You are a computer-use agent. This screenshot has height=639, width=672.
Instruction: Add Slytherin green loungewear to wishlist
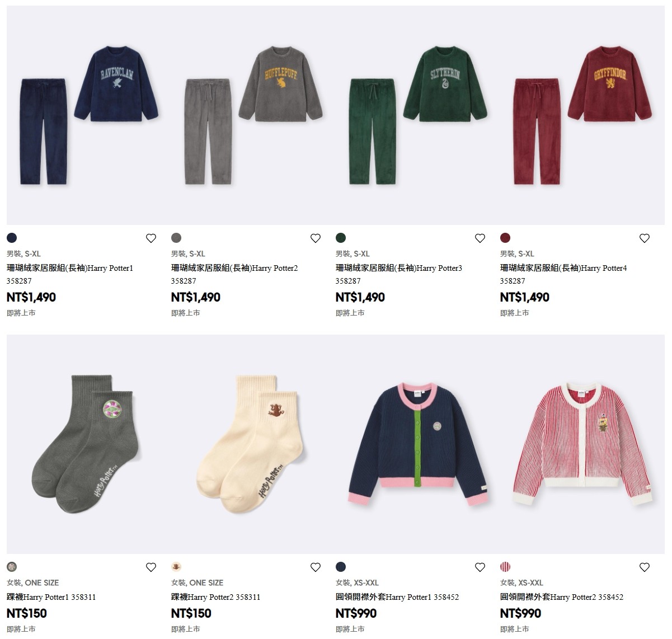tap(480, 238)
